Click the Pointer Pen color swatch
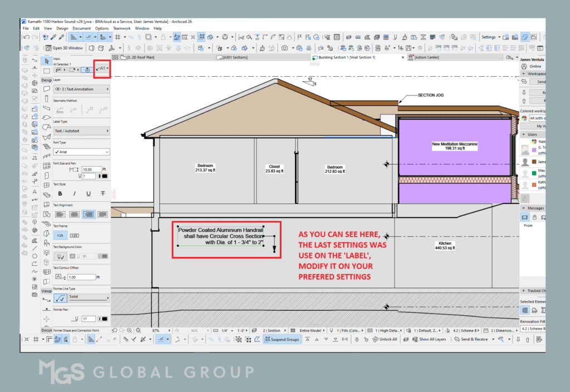 coord(104,319)
